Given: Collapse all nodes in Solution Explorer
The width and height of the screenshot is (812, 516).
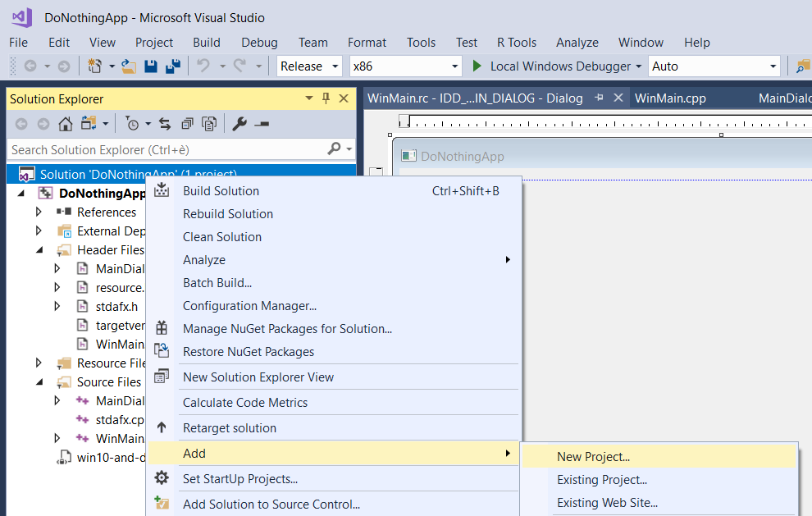Looking at the screenshot, I should coord(187,124).
